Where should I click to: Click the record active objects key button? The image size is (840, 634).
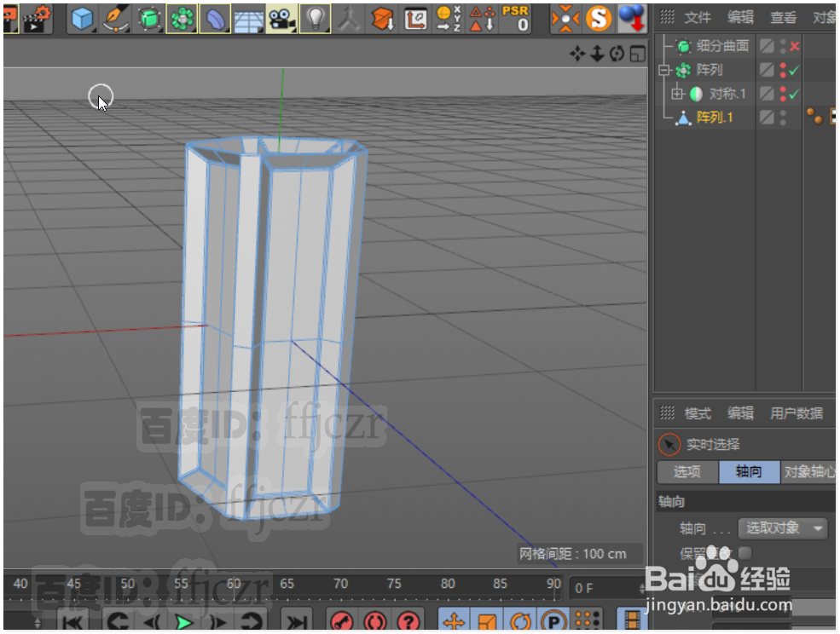[x=342, y=622]
